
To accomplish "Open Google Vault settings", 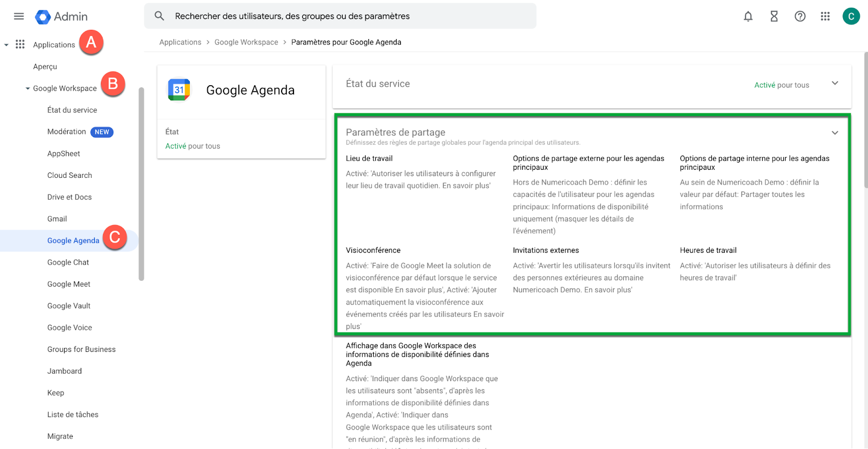I will [x=69, y=305].
